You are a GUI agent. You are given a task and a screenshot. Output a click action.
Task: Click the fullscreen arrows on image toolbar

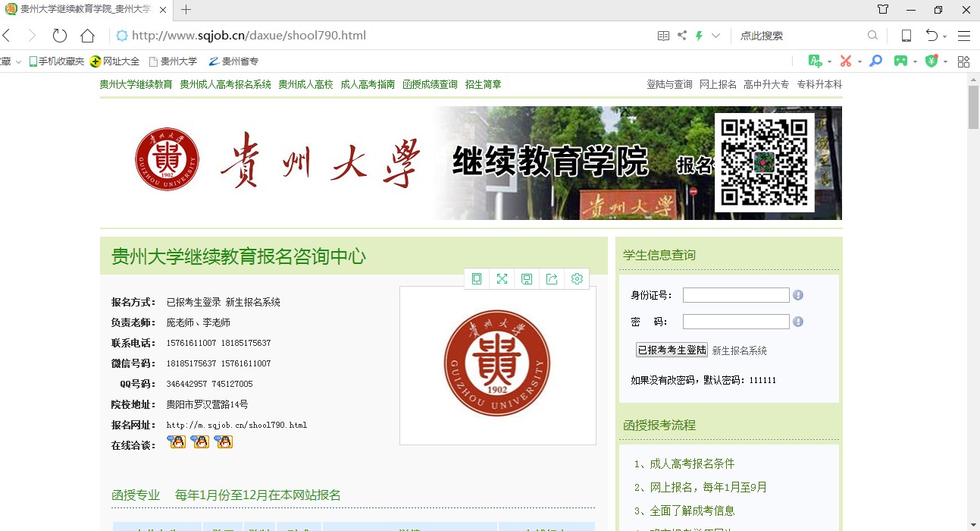[502, 279]
